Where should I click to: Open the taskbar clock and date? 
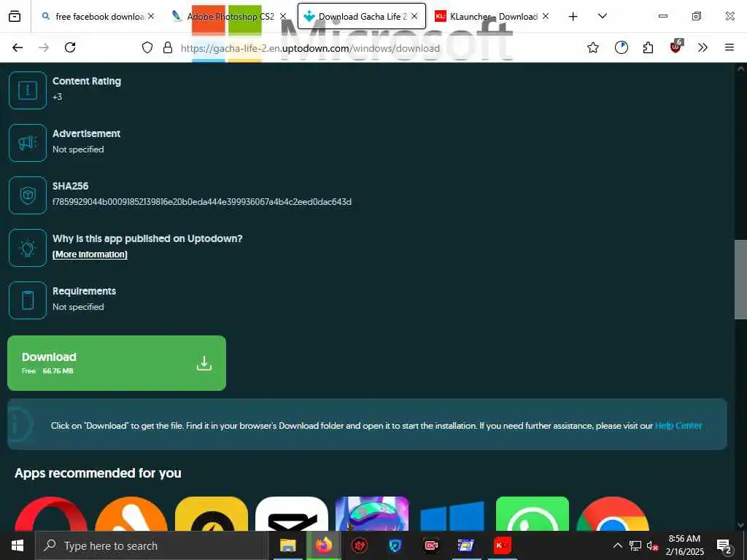pyautogui.click(x=684, y=545)
